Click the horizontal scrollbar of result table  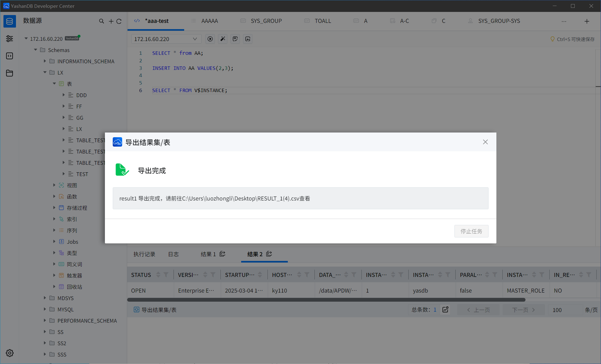click(x=326, y=300)
